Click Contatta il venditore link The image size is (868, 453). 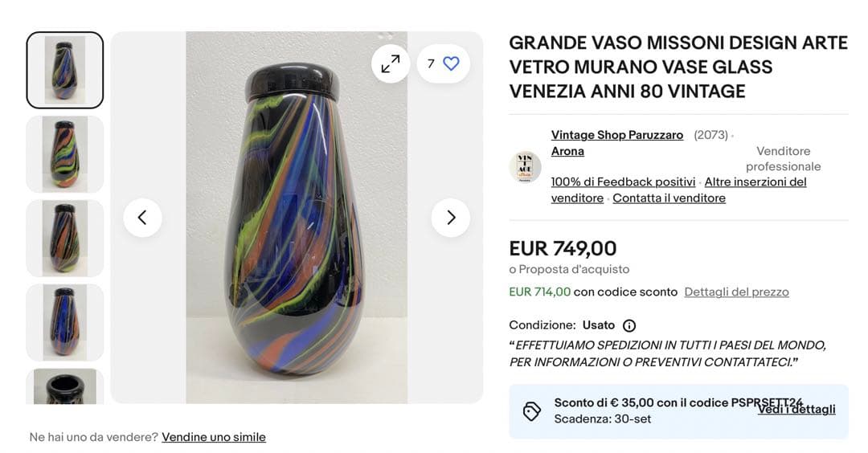[x=669, y=198]
